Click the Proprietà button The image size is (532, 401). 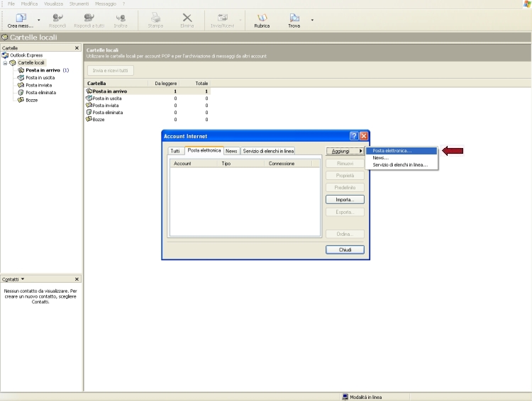[x=345, y=176]
